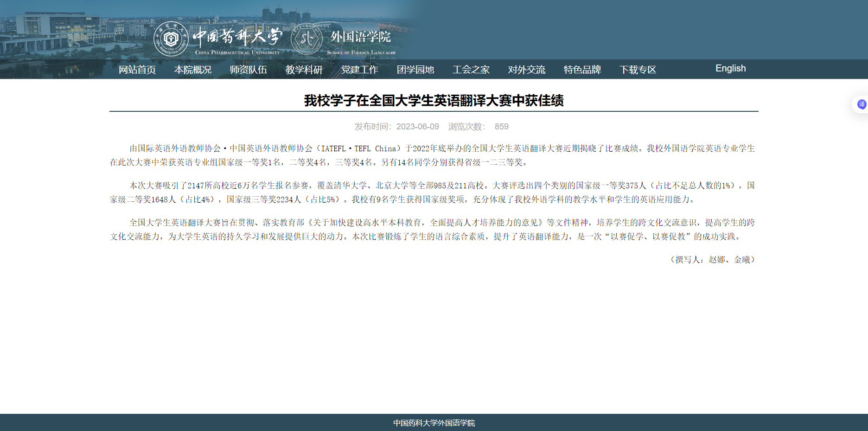Click the publish date 2023-06-09
The height and width of the screenshot is (431, 868).
(x=417, y=127)
